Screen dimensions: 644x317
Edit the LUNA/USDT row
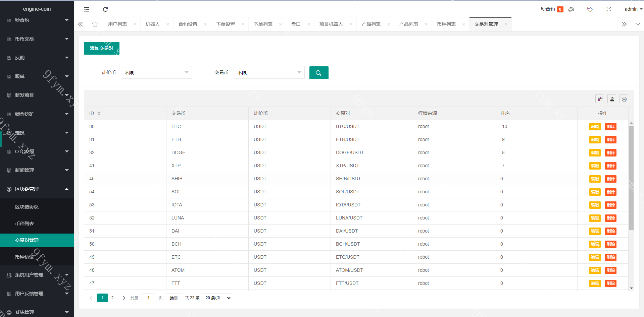595,218
